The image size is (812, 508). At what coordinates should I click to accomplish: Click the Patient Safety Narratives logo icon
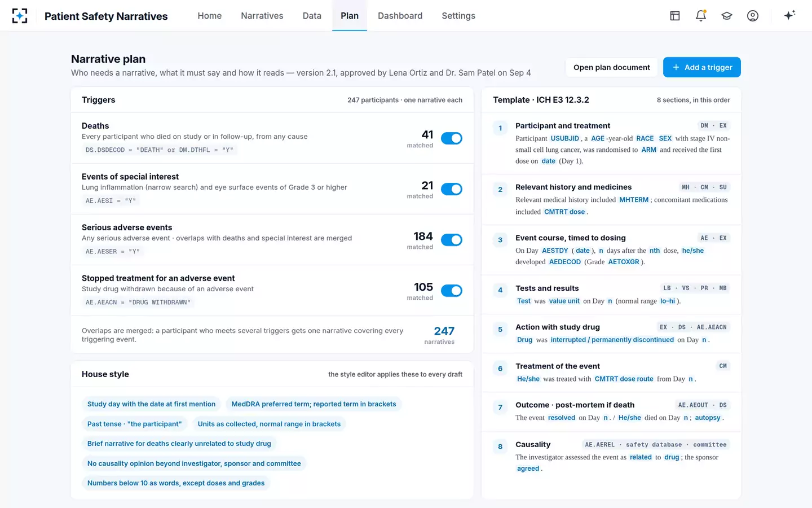[20, 16]
